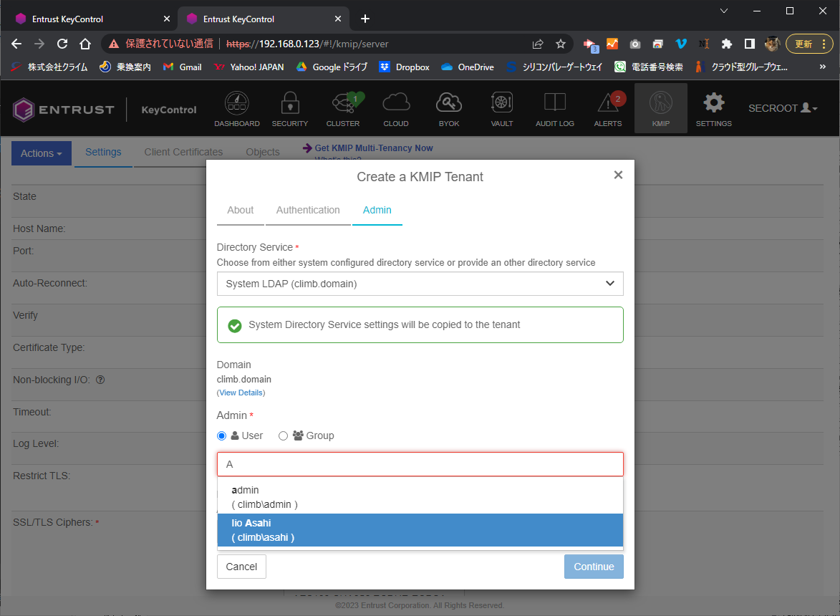This screenshot has width=840, height=616.
Task: Open a new browser tab
Action: (x=365, y=19)
